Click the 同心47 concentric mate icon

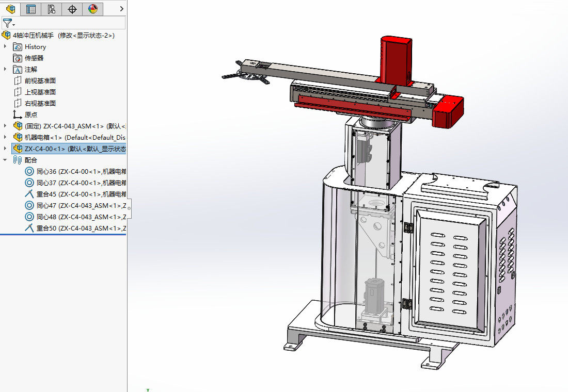click(29, 205)
